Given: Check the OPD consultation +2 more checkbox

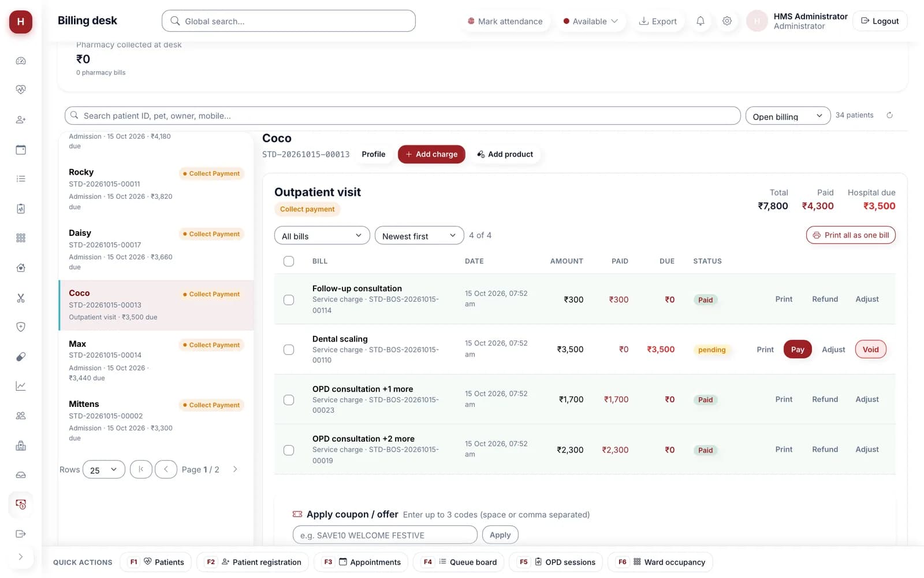Looking at the screenshot, I should point(289,450).
